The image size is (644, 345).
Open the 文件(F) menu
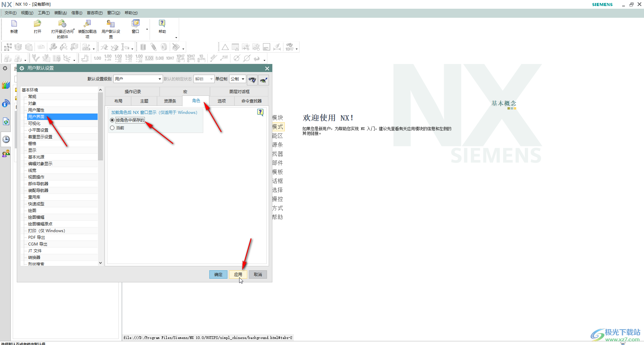pyautogui.click(x=10, y=13)
